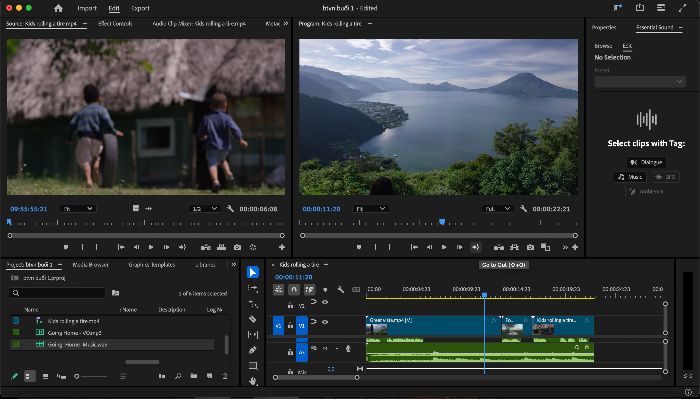Toggle V2 track output eye
Viewport: 700px width, 399px height.
[x=325, y=302]
